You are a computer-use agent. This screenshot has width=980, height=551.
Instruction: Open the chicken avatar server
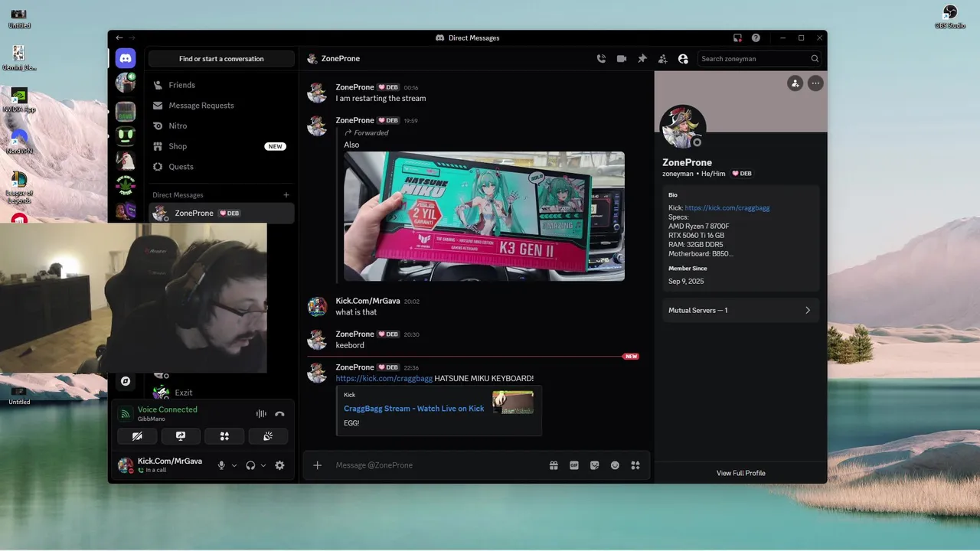click(x=126, y=161)
